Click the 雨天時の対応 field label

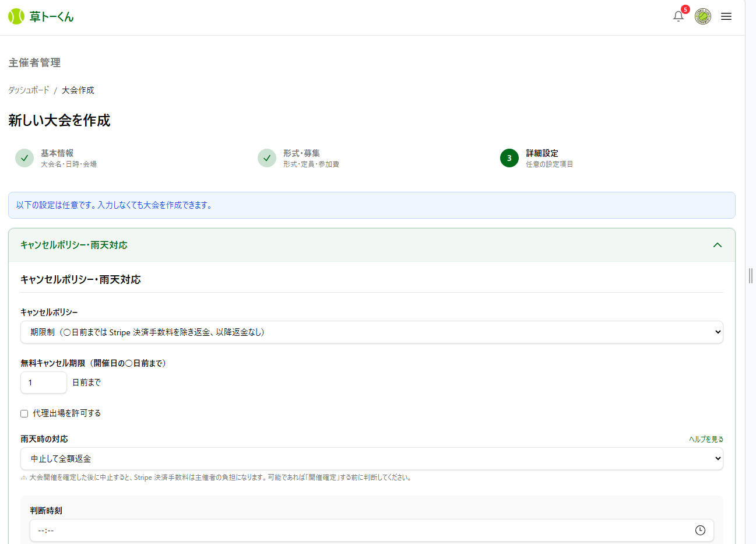(x=44, y=439)
